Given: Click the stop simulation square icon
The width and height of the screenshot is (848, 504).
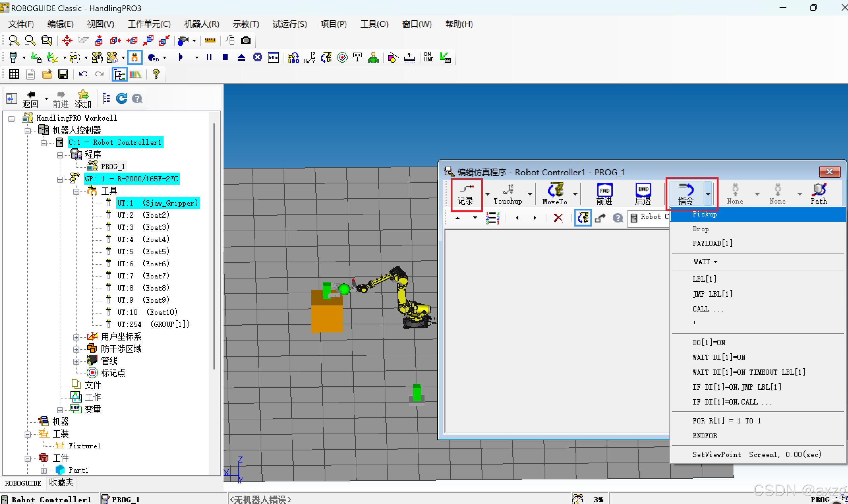Looking at the screenshot, I should [225, 57].
